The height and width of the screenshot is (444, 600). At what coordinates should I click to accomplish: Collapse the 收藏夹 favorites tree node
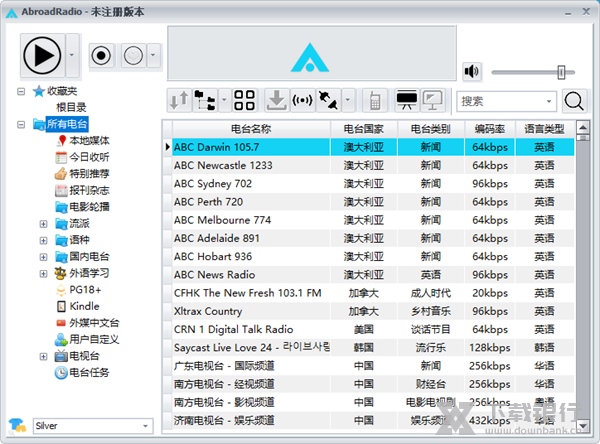(x=21, y=91)
